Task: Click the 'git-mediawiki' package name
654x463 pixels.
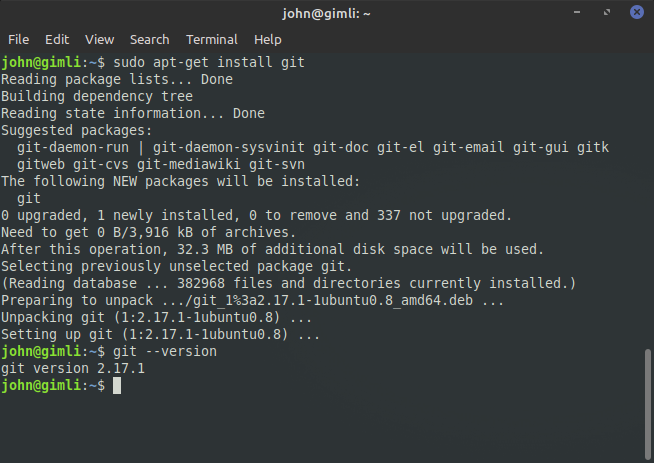Action: (189, 164)
